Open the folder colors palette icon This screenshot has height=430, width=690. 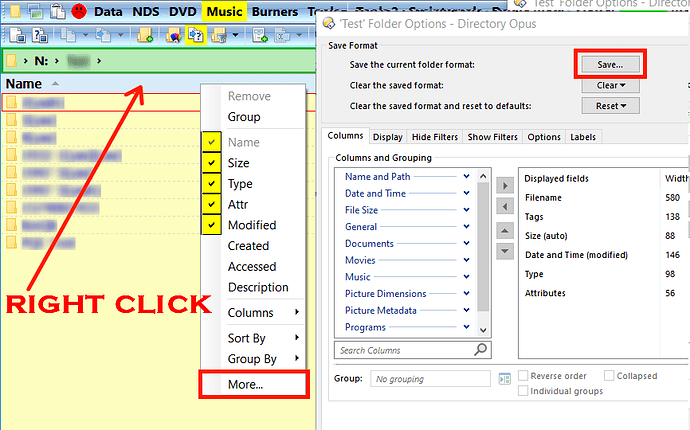click(x=174, y=35)
